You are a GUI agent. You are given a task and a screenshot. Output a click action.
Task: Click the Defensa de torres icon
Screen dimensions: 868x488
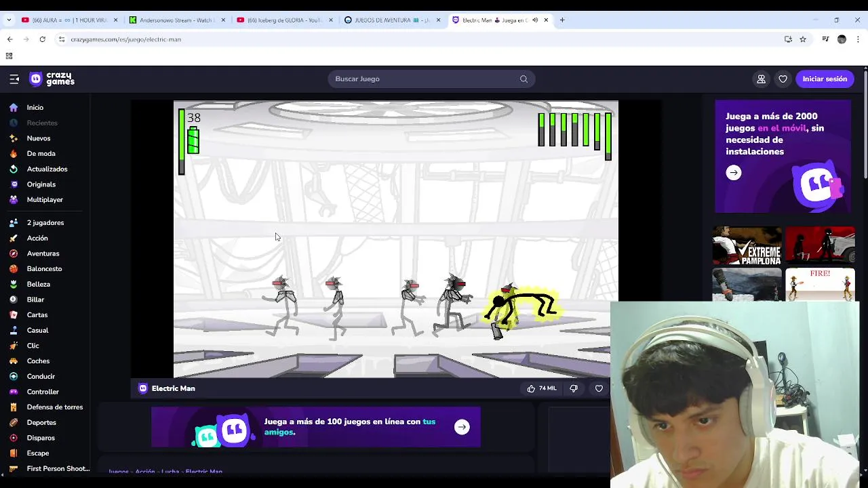click(x=14, y=407)
